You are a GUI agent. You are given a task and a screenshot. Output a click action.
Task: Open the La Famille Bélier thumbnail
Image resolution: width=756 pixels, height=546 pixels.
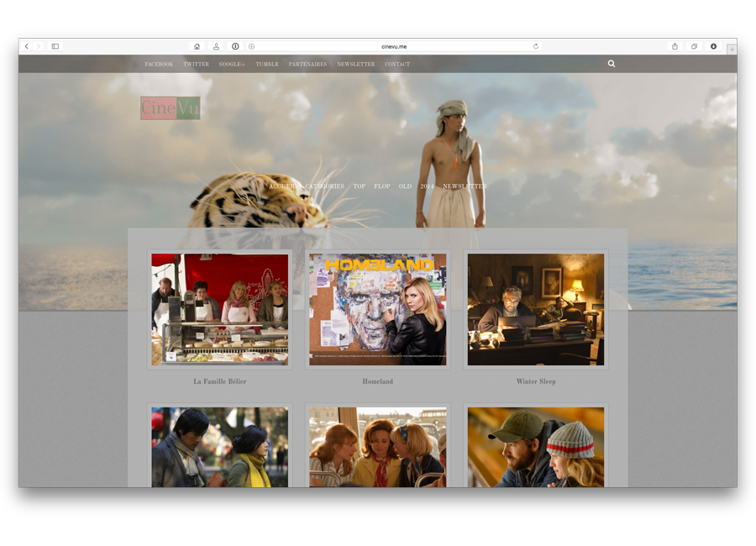(x=220, y=309)
